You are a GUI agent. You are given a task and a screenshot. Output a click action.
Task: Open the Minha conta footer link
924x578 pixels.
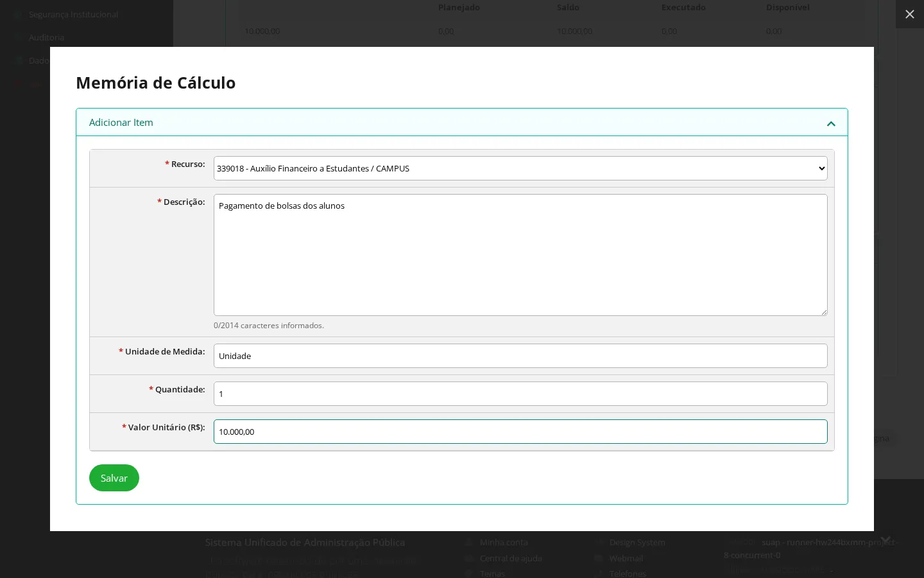pos(504,543)
